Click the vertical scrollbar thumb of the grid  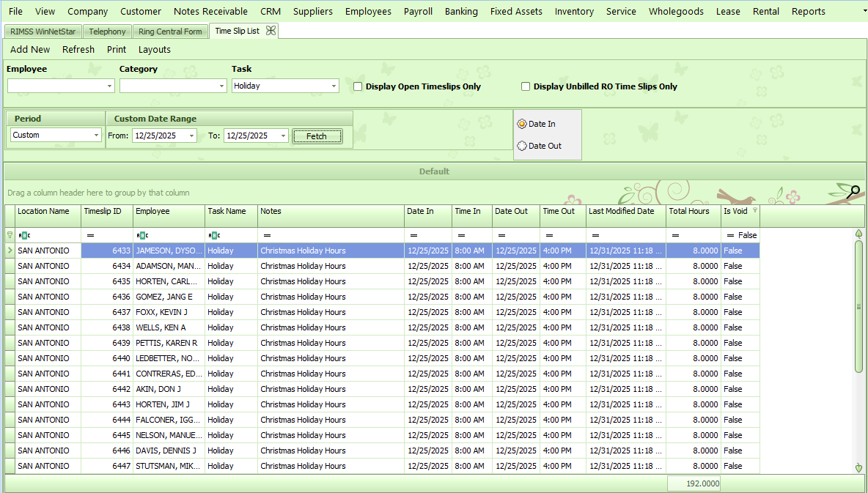[858, 306]
